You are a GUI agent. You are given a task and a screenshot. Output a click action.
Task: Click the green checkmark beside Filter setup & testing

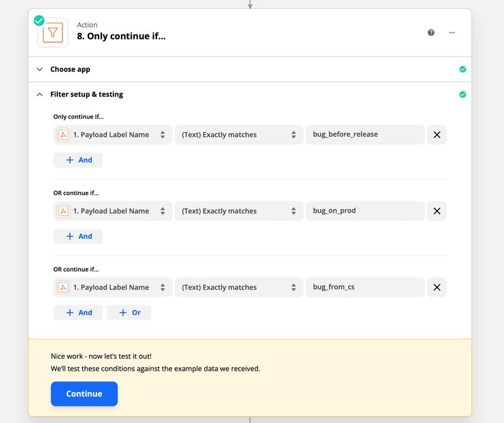462,94
